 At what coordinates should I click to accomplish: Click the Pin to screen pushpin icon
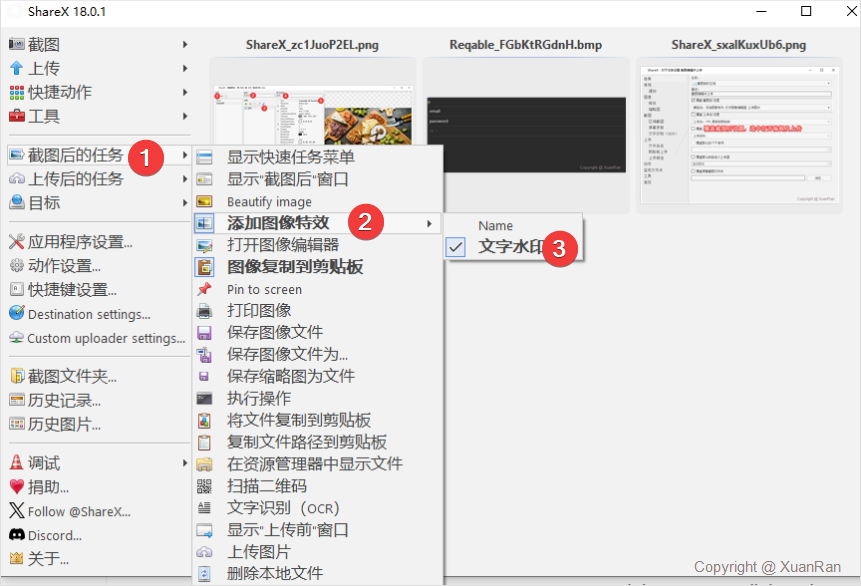pyautogui.click(x=204, y=289)
